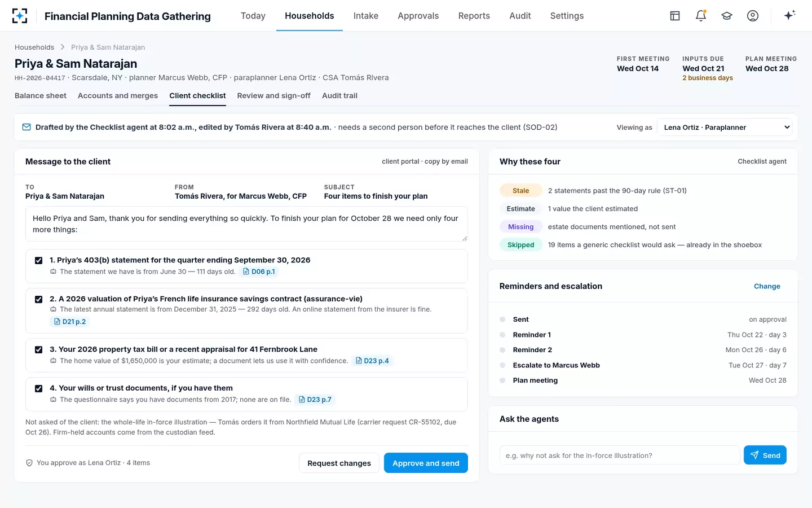
Task: Open document reference D23 p.7
Action: [x=315, y=400]
